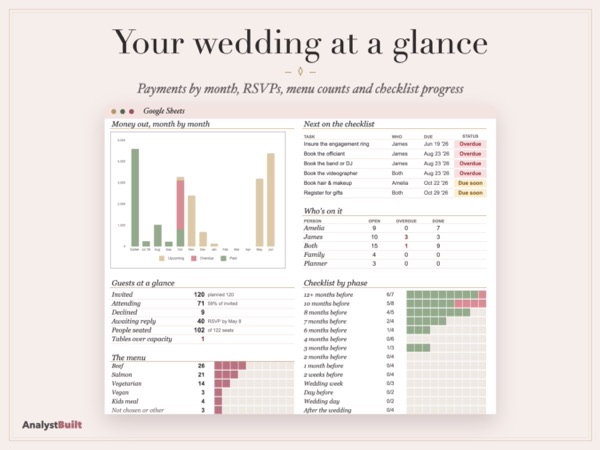Click the 'Insure the engagement ring' task
The height and width of the screenshot is (450, 600).
pyautogui.click(x=336, y=144)
